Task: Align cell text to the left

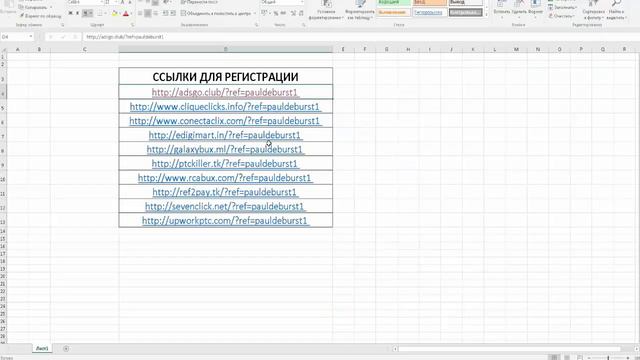Action: (x=140, y=13)
